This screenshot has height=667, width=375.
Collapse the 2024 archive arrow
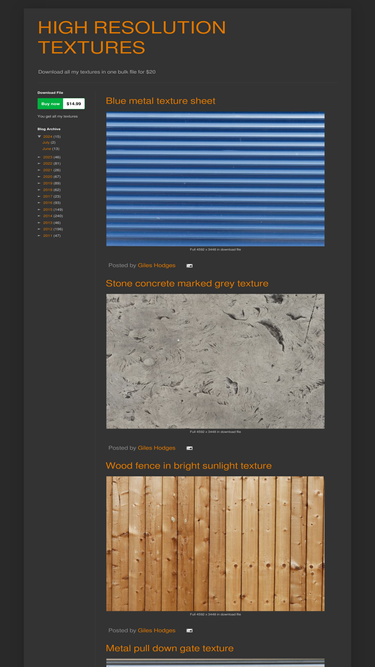point(40,137)
